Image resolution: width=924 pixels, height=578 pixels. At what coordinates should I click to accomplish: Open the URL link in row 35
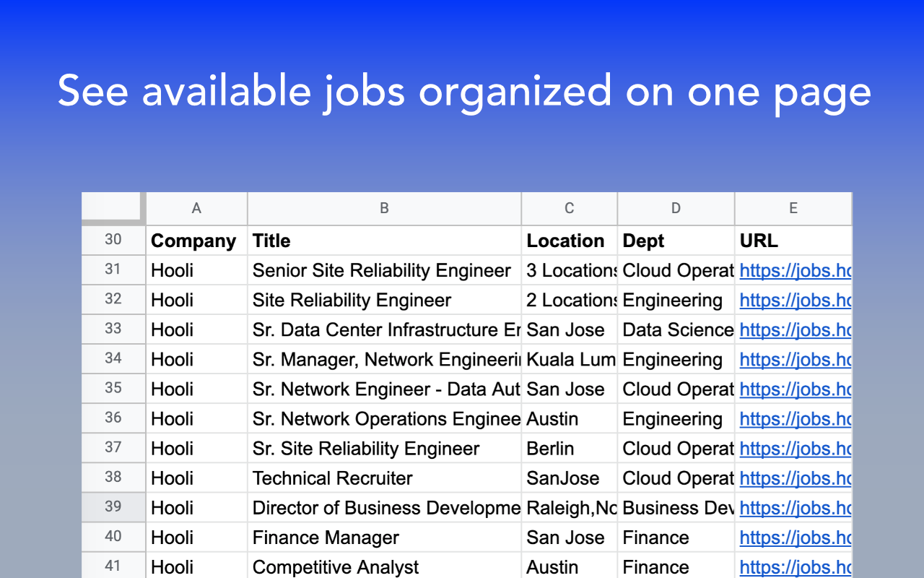796,389
